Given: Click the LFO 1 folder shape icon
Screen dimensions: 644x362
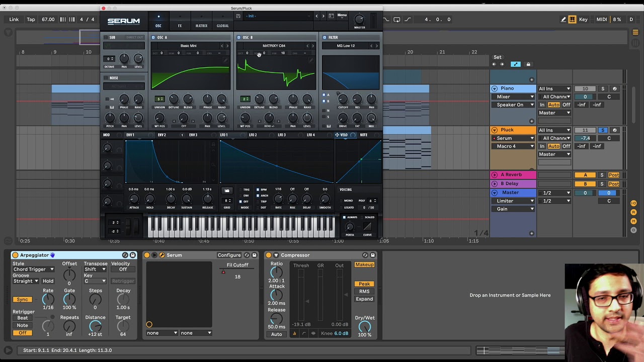Looking at the screenshot, I should 227,191.
